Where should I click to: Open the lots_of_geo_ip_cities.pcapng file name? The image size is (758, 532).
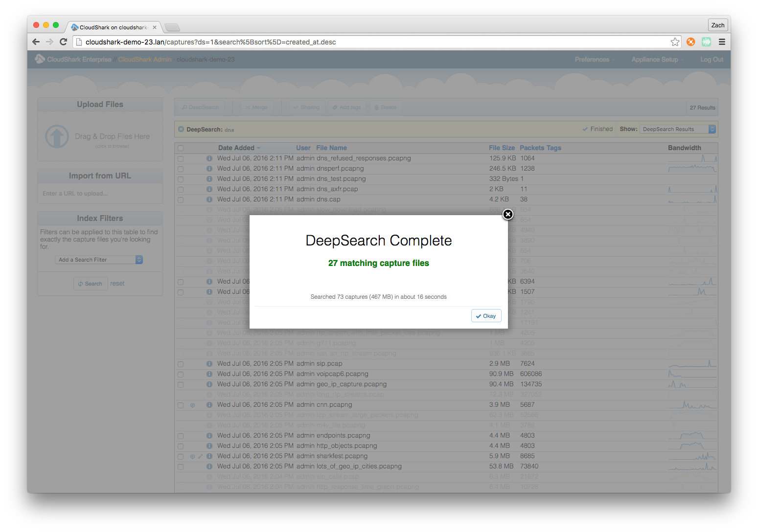pyautogui.click(x=359, y=466)
